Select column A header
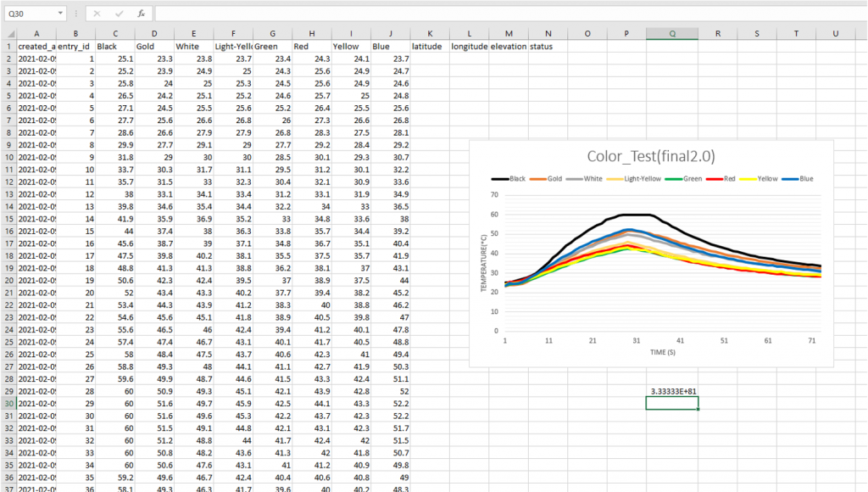 [36, 34]
